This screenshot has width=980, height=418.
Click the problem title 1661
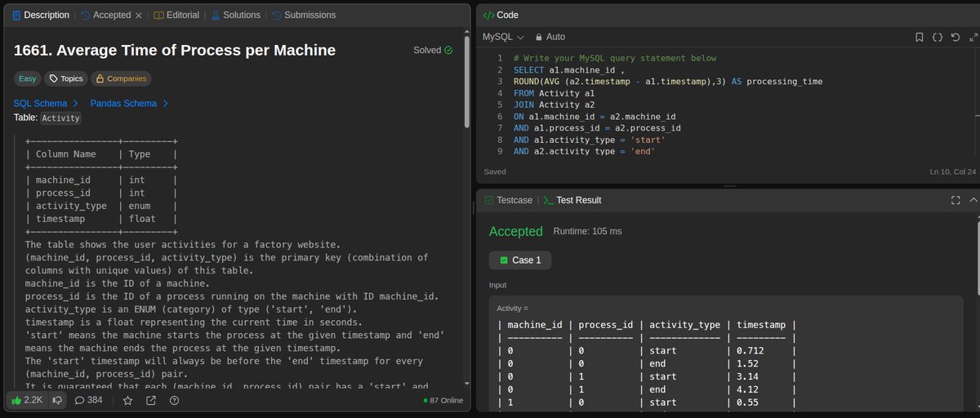(x=175, y=51)
